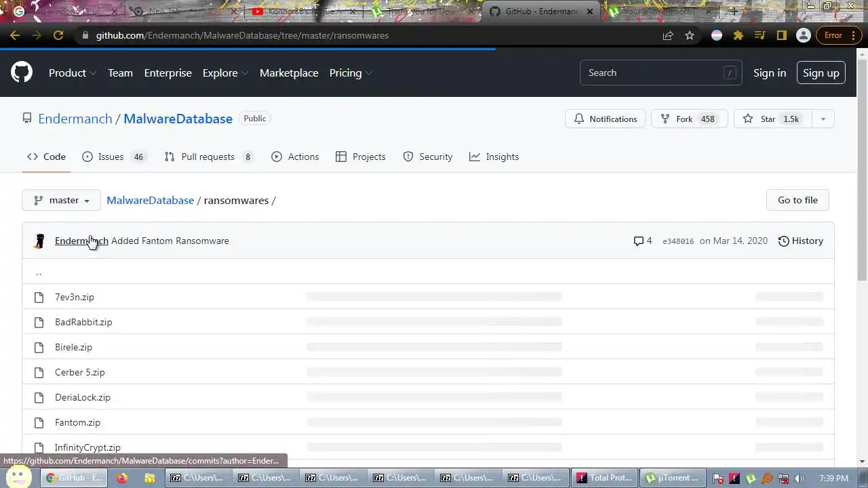Click the Go to file button
868x488 pixels.
point(797,200)
